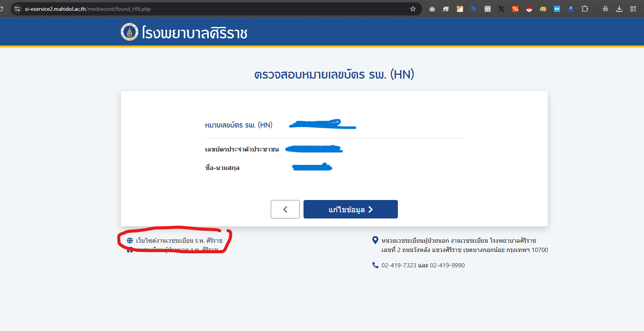
Task: Click the blue M extension icon
Action: click(557, 9)
